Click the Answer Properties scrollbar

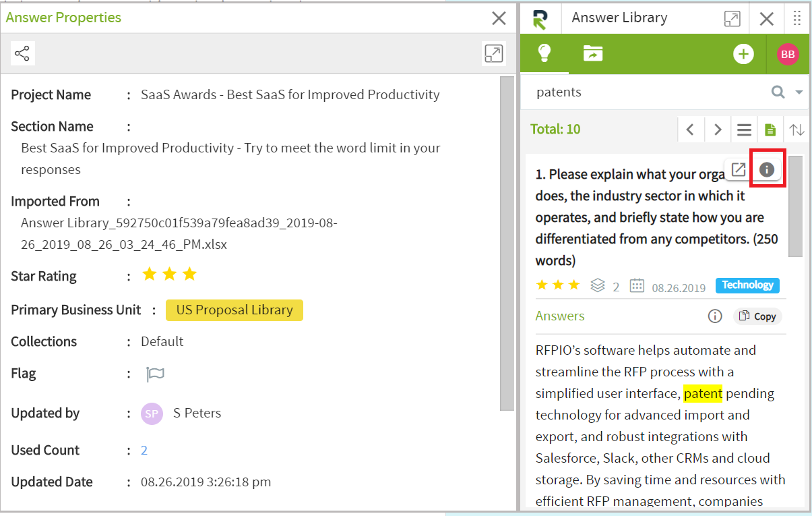pyautogui.click(x=507, y=243)
